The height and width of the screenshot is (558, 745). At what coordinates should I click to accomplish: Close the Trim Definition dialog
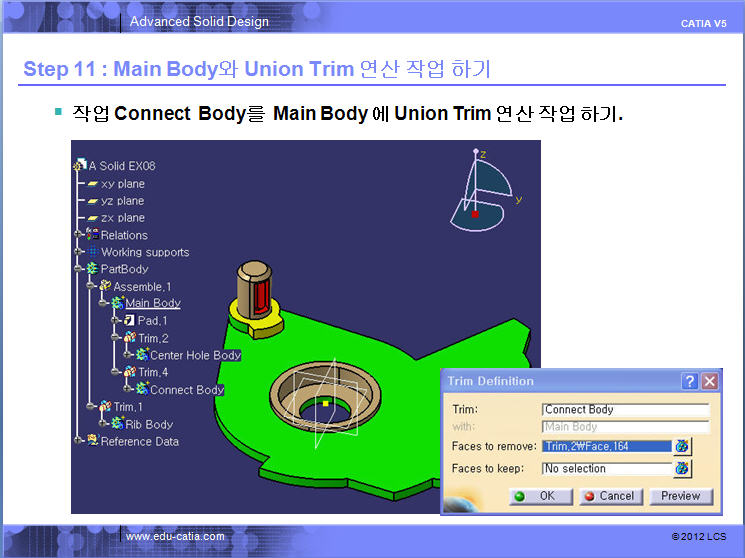point(709,381)
